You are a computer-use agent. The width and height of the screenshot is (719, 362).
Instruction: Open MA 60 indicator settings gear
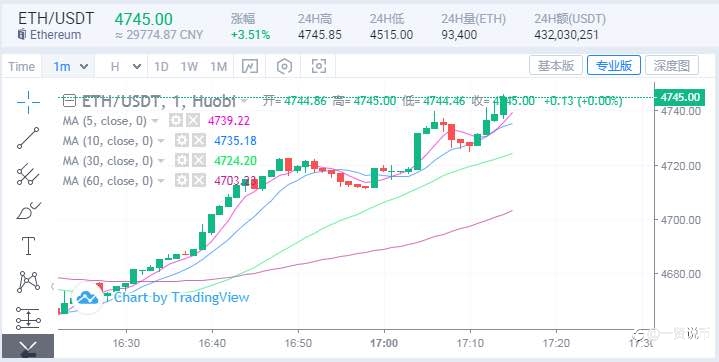coord(182,180)
